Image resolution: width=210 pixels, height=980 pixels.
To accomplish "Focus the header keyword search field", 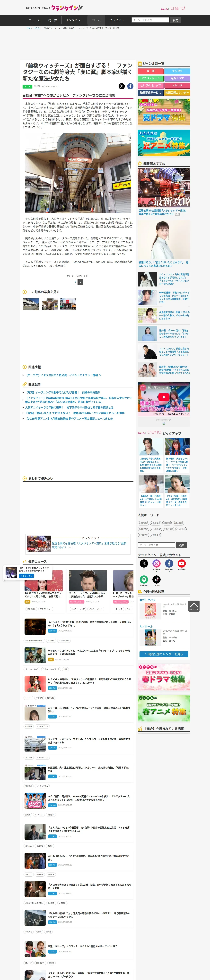I will pos(150,20).
